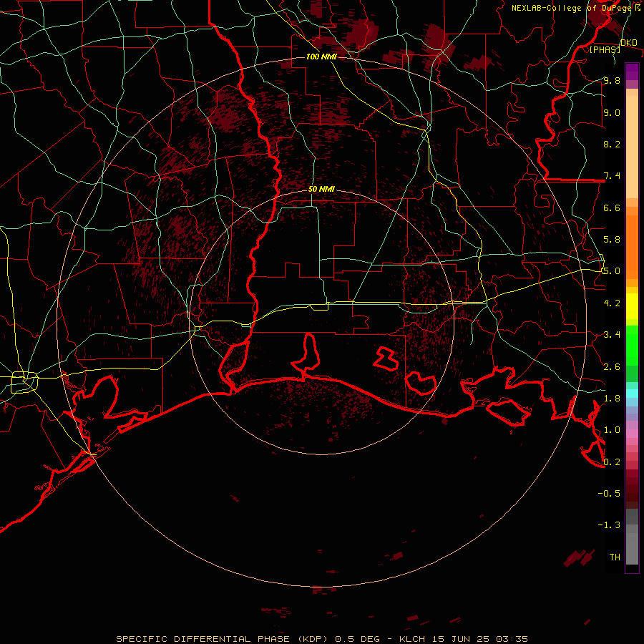Click the 1.0 scale value
The image size is (644, 644).
click(612, 431)
